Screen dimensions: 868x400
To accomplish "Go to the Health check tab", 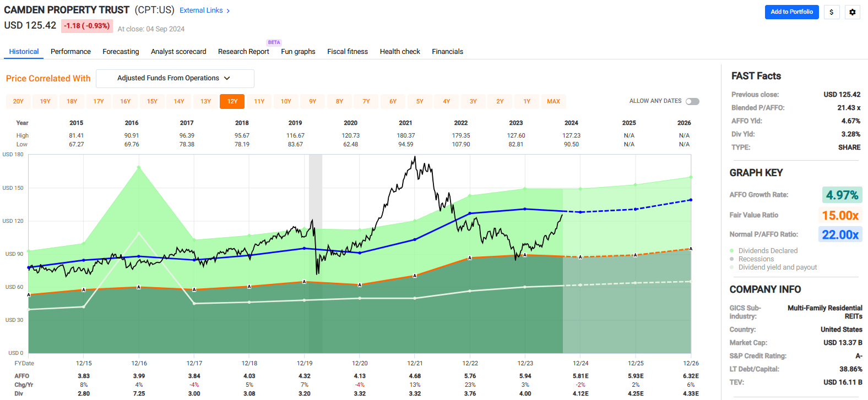I will pos(400,52).
